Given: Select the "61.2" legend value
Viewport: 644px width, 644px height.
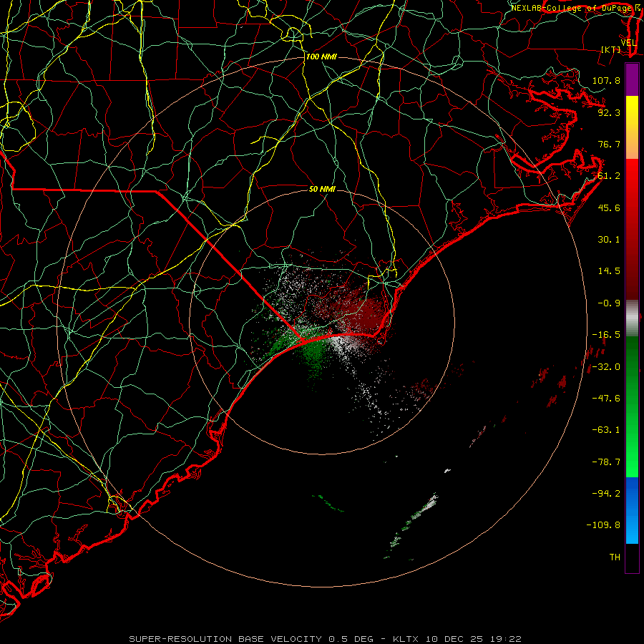Looking at the screenshot, I should [609, 176].
